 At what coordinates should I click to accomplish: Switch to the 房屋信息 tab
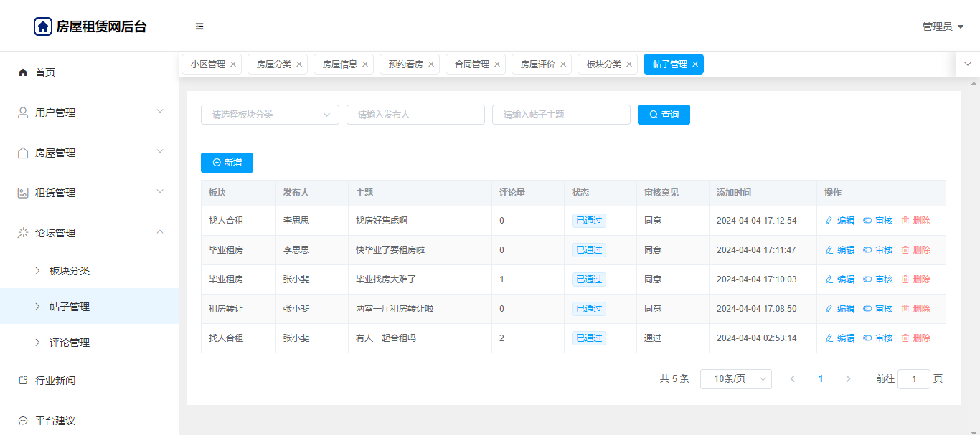(339, 64)
